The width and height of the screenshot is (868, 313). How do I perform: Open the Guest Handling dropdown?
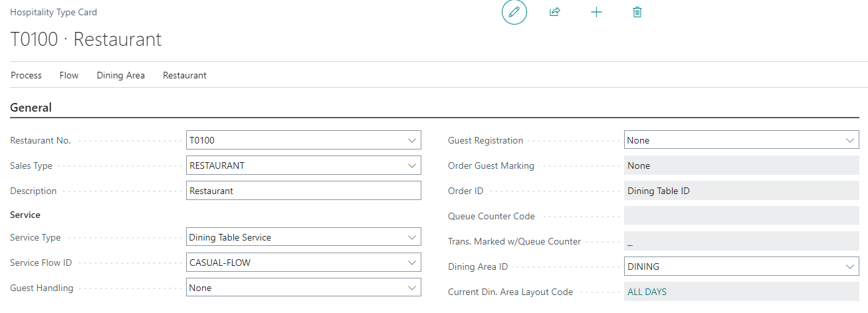[x=411, y=288]
